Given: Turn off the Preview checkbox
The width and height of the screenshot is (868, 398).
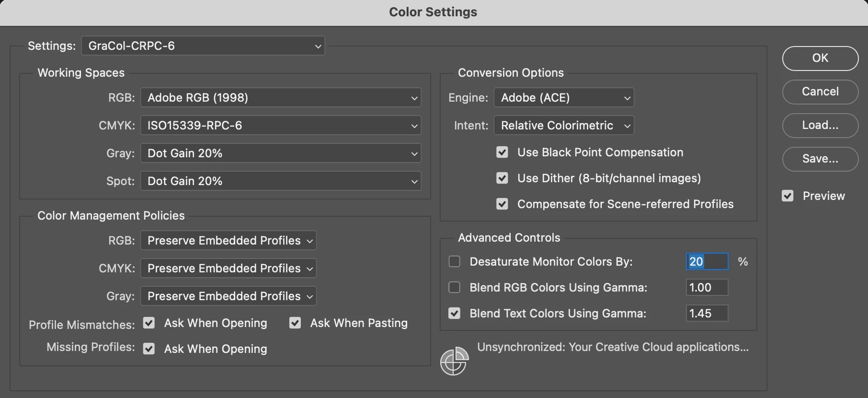Looking at the screenshot, I should (788, 196).
